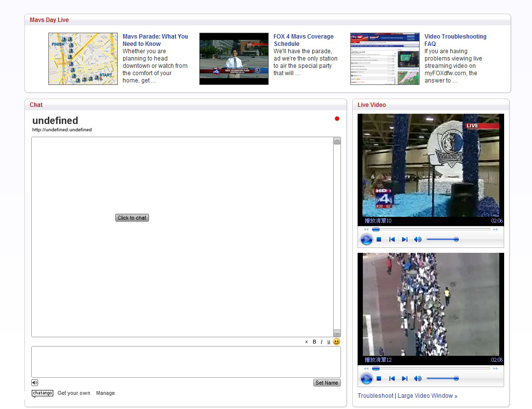Viewport: 532px width, 409px height.
Task: Click the Set Name button
Action: click(x=327, y=383)
